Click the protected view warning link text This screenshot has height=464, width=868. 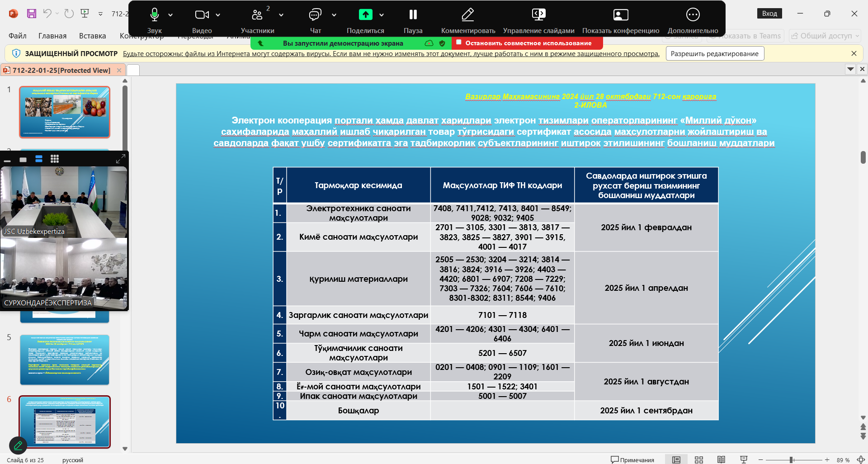click(391, 53)
